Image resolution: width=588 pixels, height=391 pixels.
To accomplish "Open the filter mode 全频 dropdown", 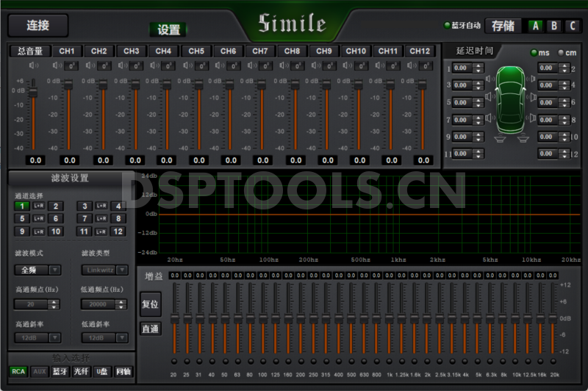I will point(37,270).
